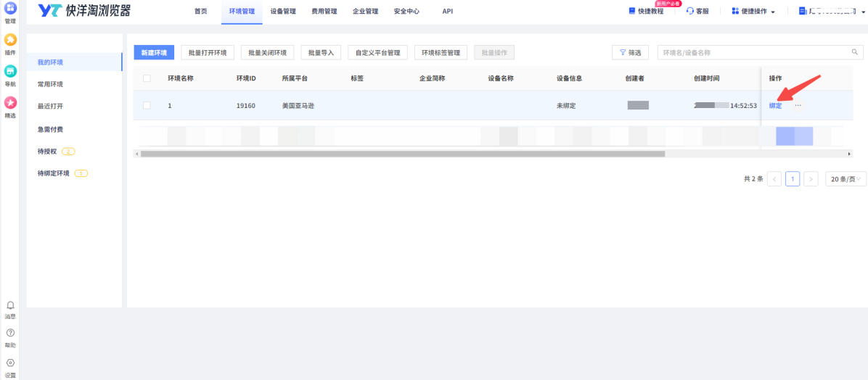
Task: Open the 管理 icon in left sidebar
Action: 10,8
